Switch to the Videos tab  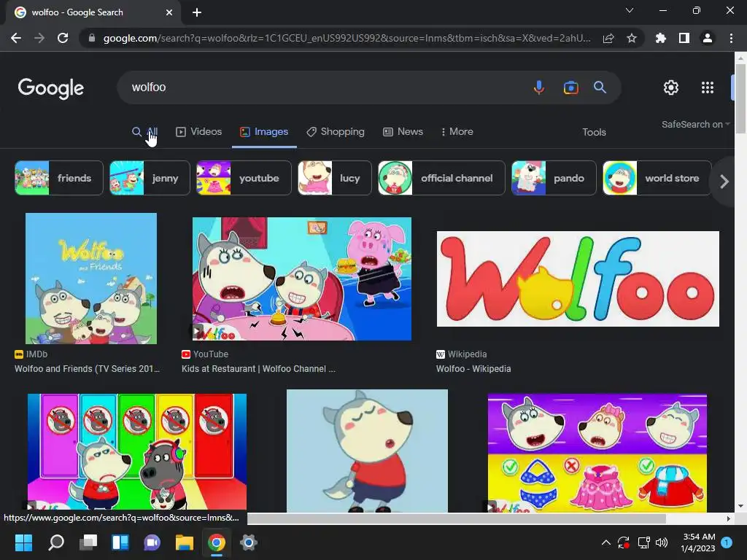(198, 131)
